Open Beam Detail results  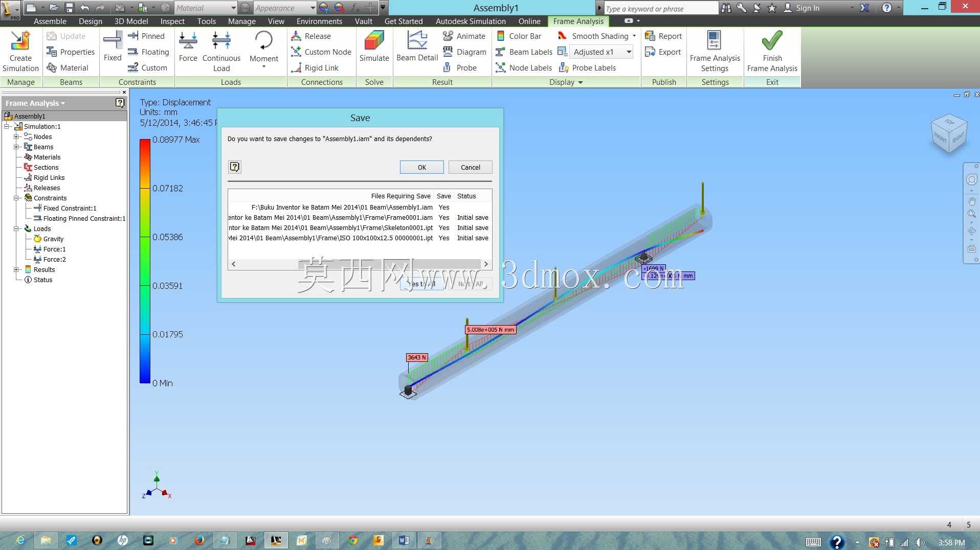click(417, 47)
